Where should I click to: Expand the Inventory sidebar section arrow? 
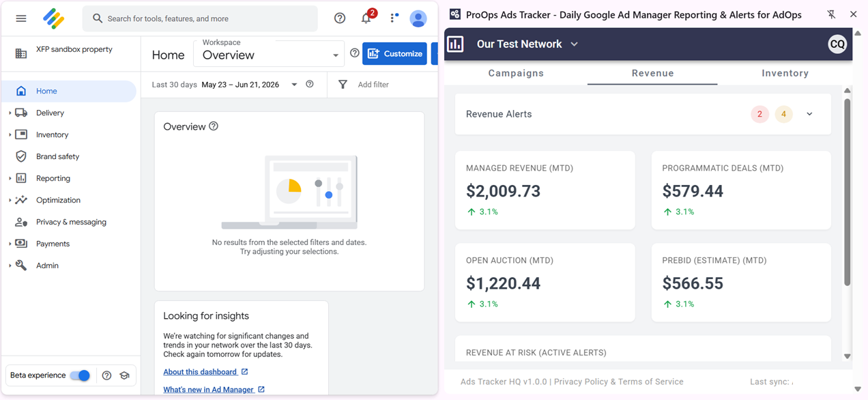[x=10, y=134]
